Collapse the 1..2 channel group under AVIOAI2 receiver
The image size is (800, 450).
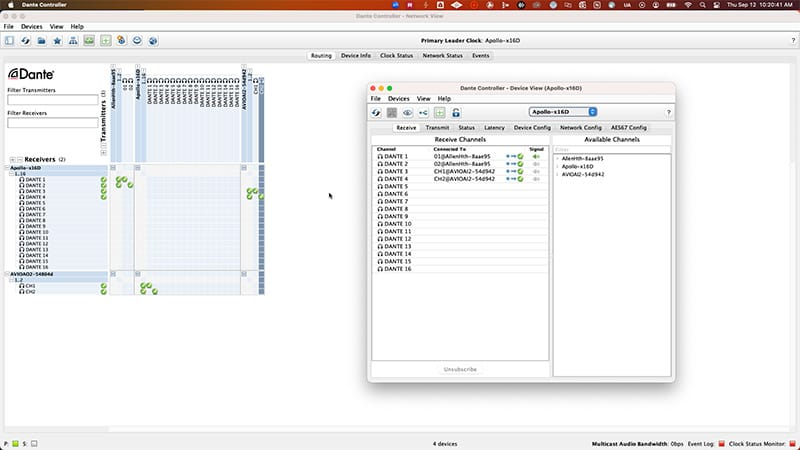click(12, 280)
